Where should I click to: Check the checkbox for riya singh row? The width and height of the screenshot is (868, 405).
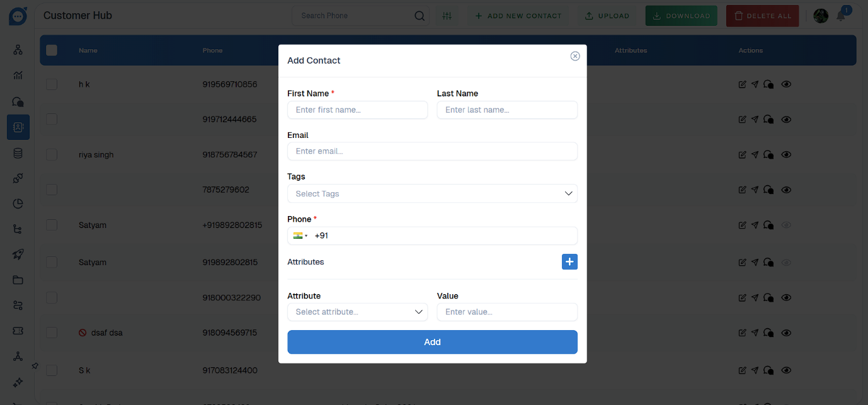pyautogui.click(x=52, y=155)
